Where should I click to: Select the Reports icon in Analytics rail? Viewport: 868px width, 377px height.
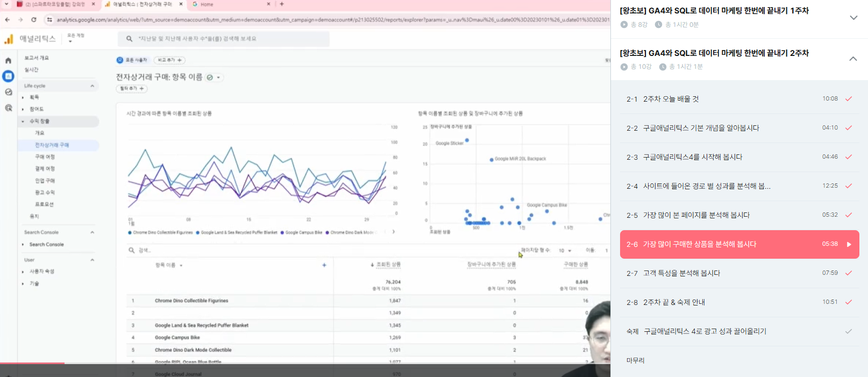[x=8, y=76]
